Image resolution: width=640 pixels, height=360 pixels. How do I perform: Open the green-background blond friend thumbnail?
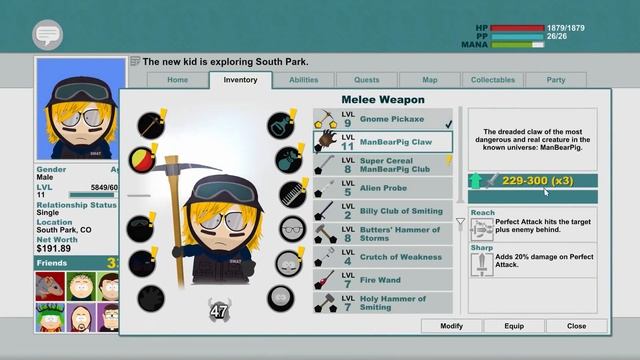click(x=81, y=287)
